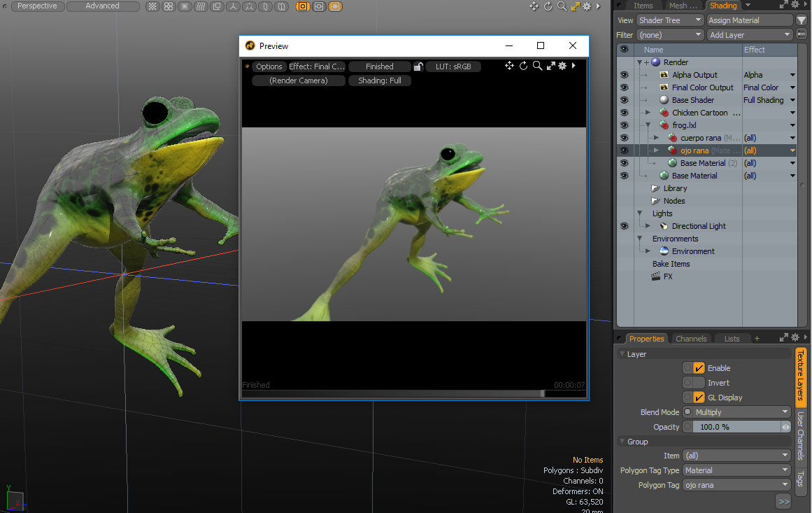Screen dimensions: 812x513
Task: Open the Add Layer dropdown
Action: click(x=750, y=35)
